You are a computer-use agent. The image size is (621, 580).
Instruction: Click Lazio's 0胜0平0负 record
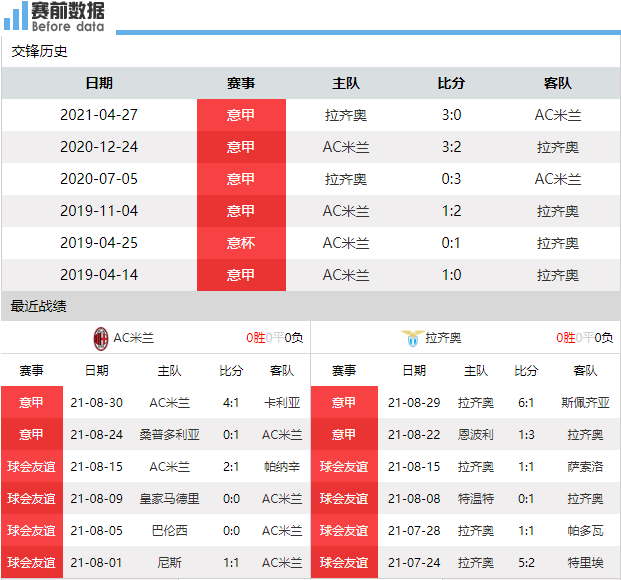click(x=585, y=338)
